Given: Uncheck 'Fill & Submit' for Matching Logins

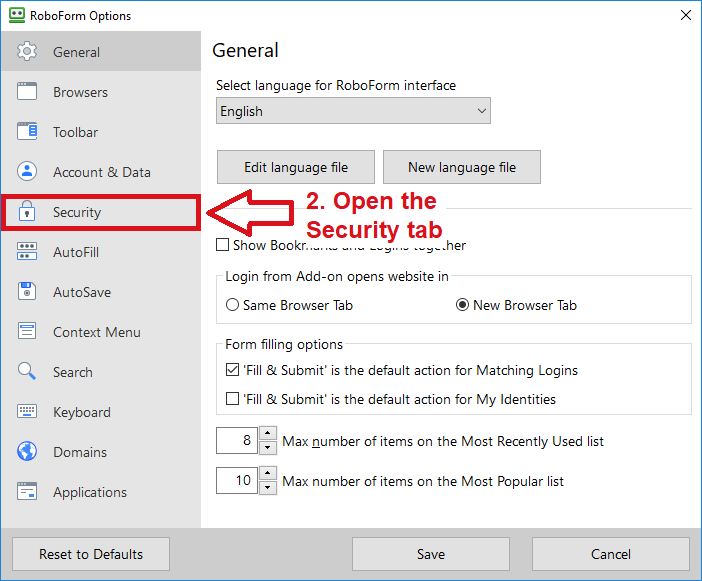Looking at the screenshot, I should pos(233,370).
